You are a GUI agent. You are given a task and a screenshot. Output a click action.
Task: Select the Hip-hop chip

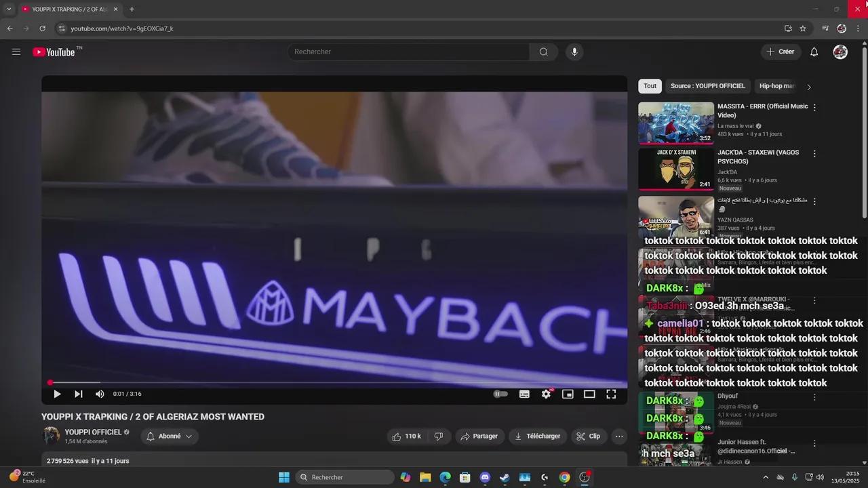(777, 86)
